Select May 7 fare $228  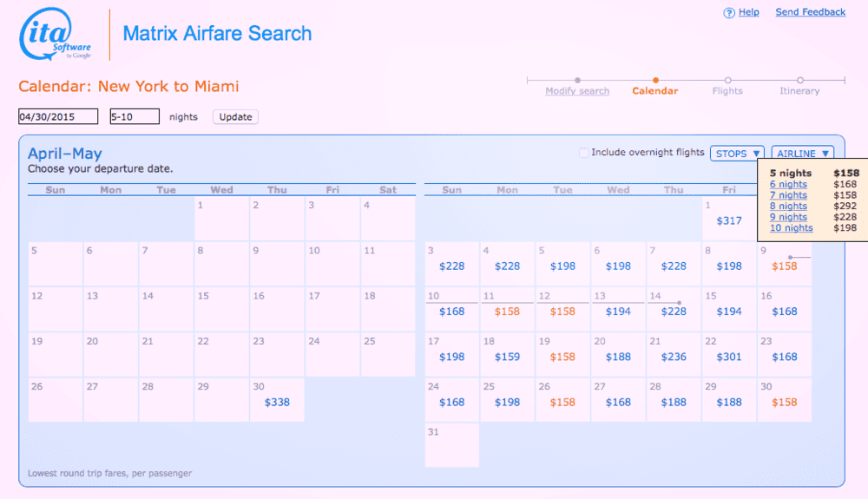pyautogui.click(x=674, y=266)
